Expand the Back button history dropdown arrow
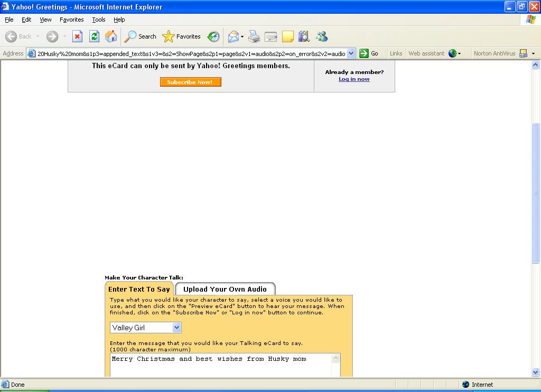The image size is (541, 392). pyautogui.click(x=38, y=36)
